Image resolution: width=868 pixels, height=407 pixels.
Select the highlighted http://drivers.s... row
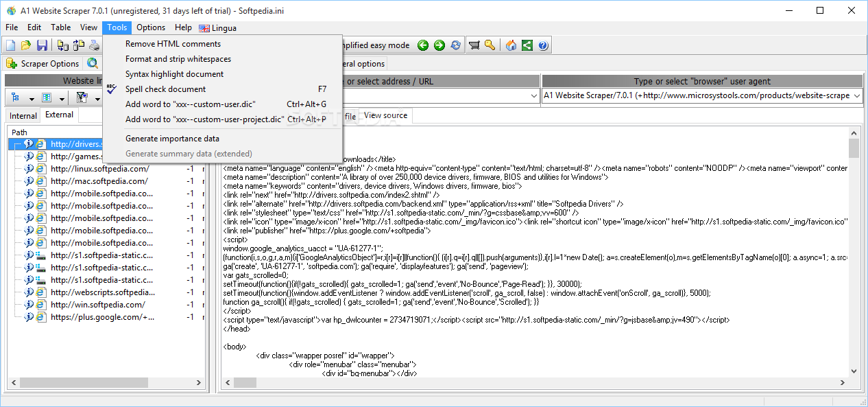pos(56,144)
